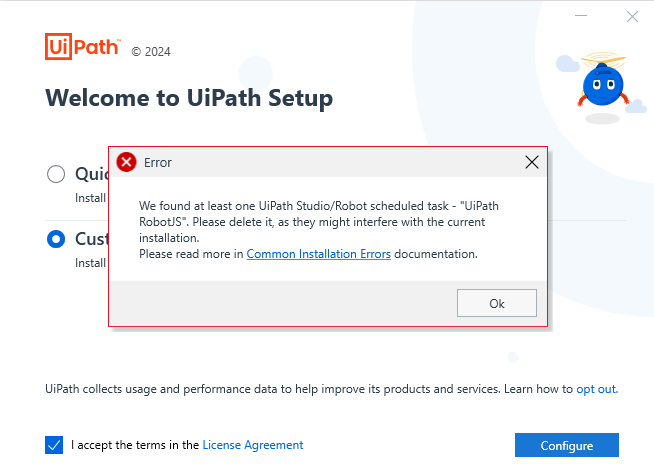
Task: Select the Custom installation radio button
Action: click(x=56, y=239)
